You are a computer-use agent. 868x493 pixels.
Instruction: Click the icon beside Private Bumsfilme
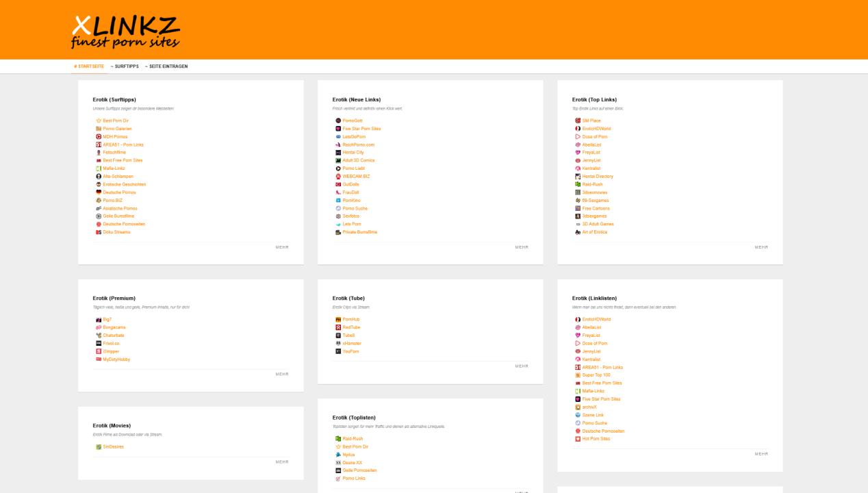pyautogui.click(x=338, y=232)
